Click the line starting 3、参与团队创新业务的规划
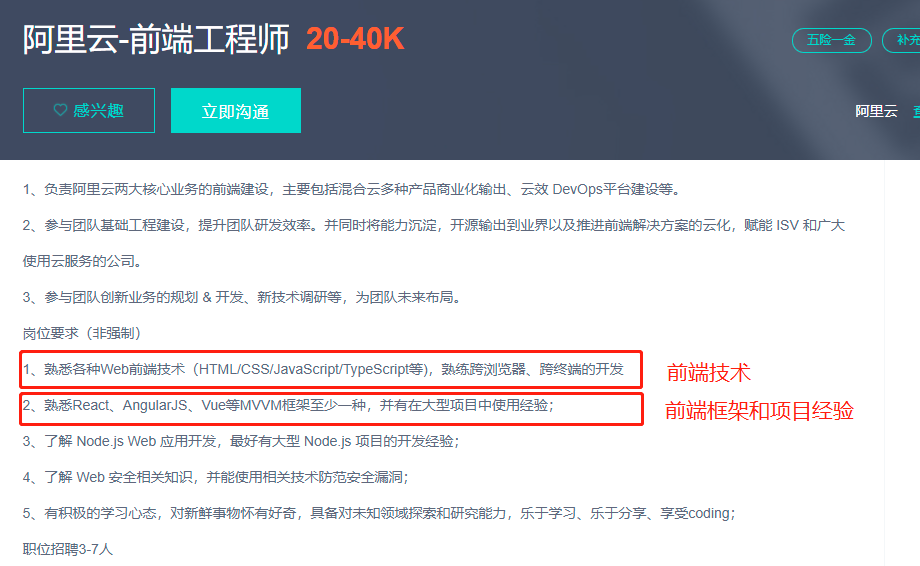 tap(242, 297)
